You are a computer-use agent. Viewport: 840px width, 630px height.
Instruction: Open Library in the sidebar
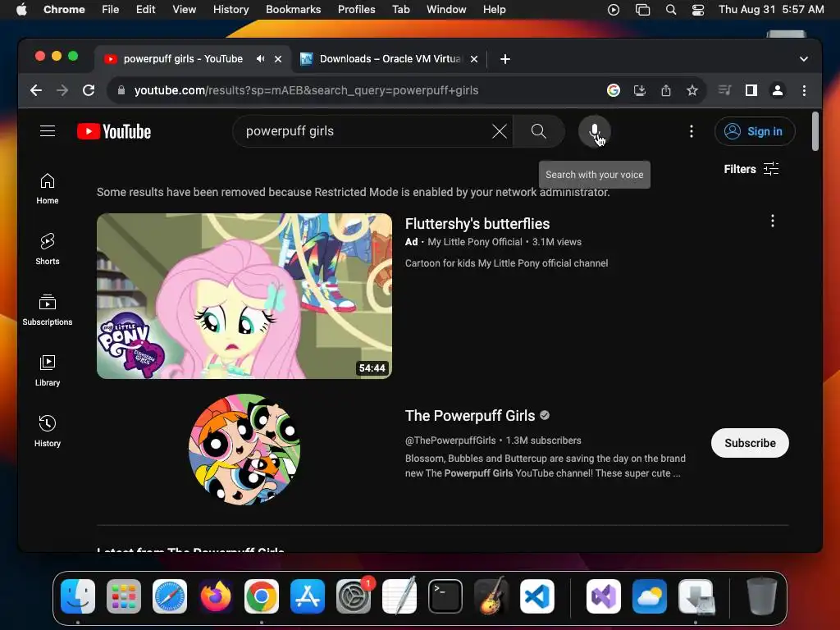[47, 370]
